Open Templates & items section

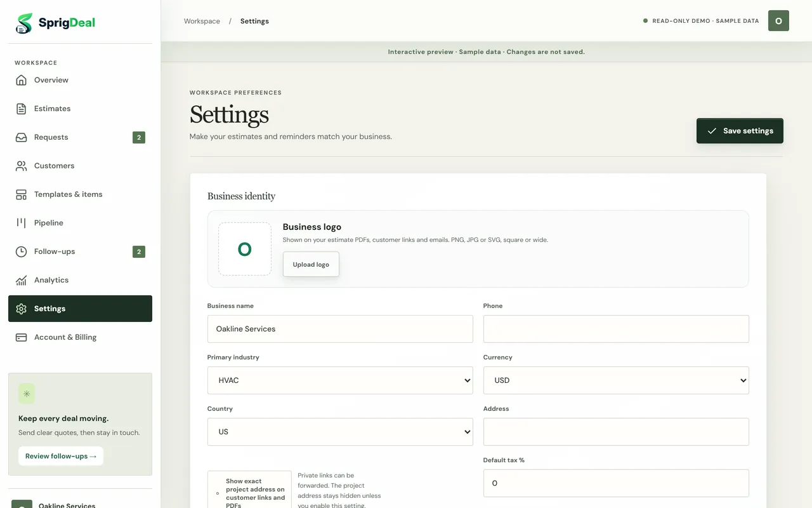pos(80,194)
